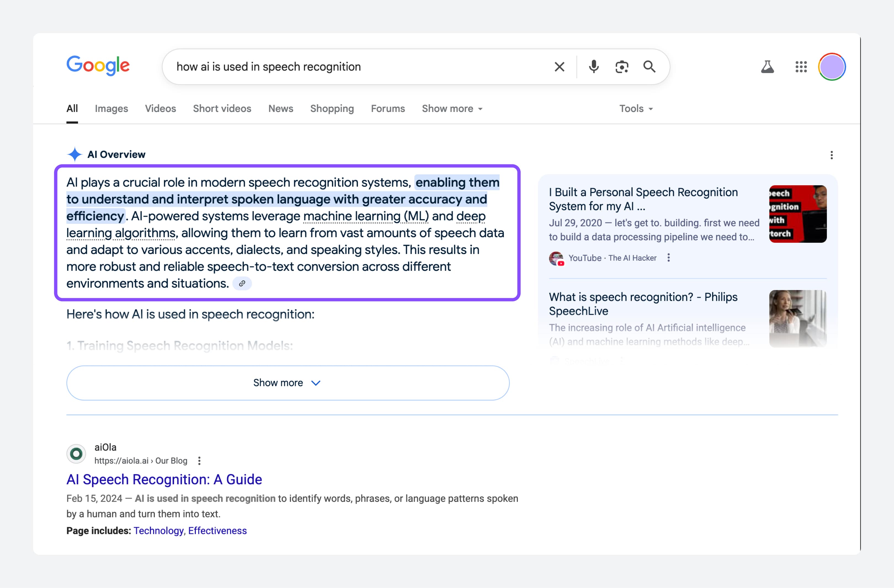Open the Tools dropdown
Image resolution: width=894 pixels, height=588 pixels.
pos(636,108)
